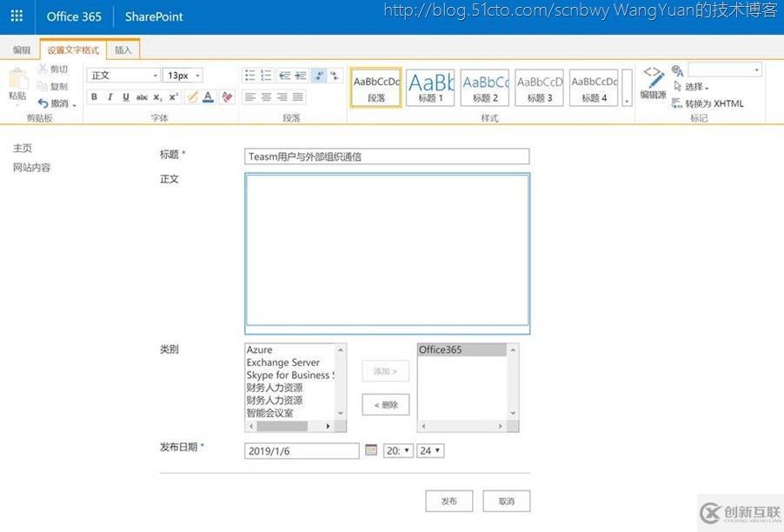The height and width of the screenshot is (532, 784).
Task: Open the minute dropdown showing 24
Action: coord(430,451)
